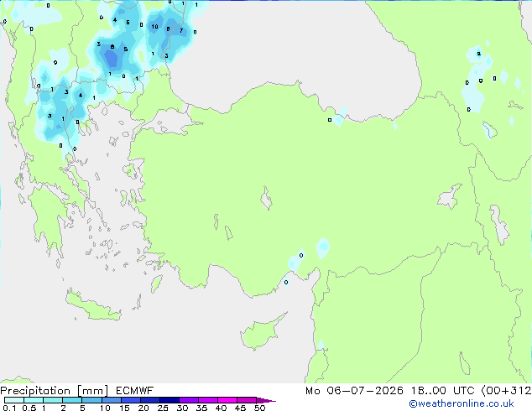Click the dark blue heaviest rain patch

pyautogui.click(x=111, y=58)
